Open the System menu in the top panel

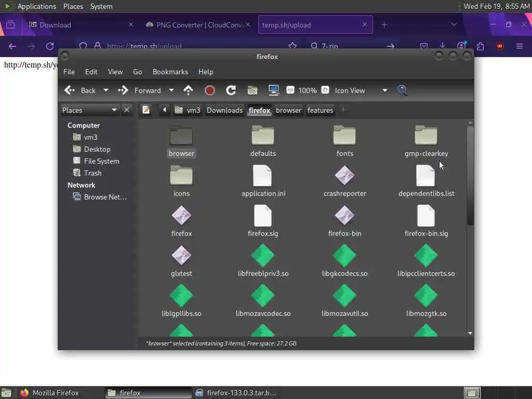pyautogui.click(x=101, y=6)
